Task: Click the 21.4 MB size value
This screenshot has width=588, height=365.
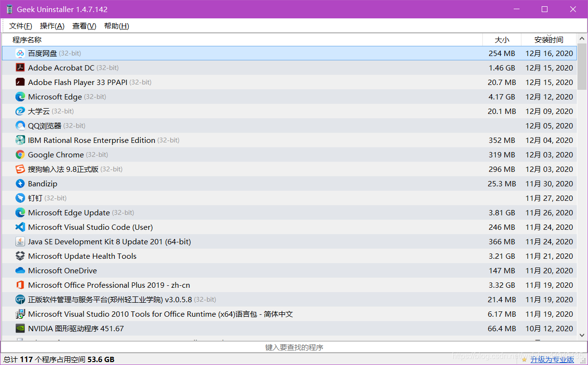Action: 502,299
